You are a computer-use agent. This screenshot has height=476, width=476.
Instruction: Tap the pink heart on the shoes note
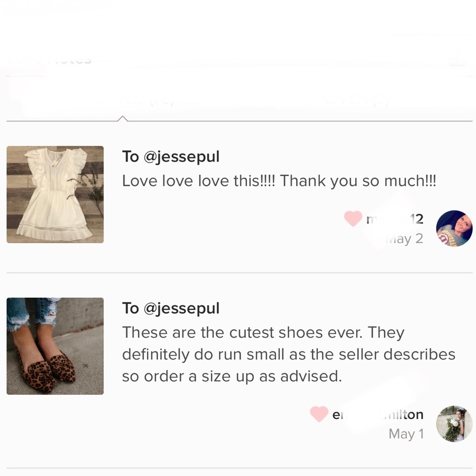pos(318,414)
